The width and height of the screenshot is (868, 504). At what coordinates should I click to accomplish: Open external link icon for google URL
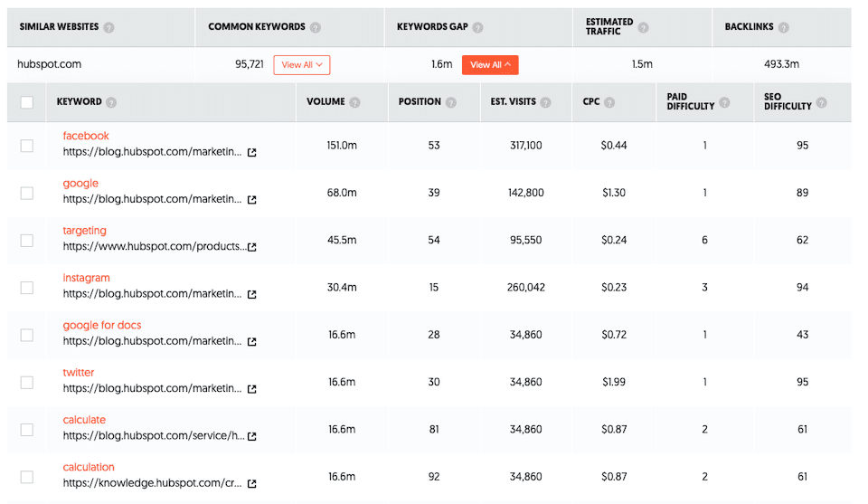click(252, 200)
